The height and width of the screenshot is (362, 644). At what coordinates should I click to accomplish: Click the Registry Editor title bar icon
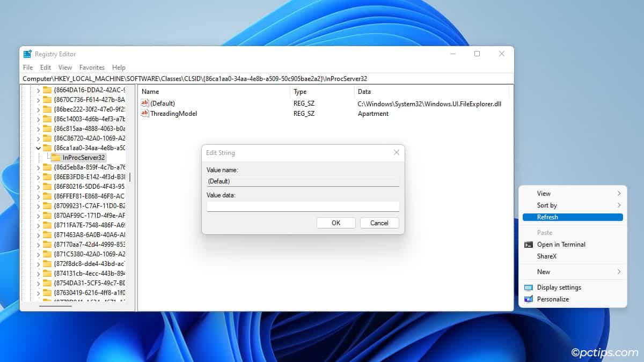pyautogui.click(x=27, y=54)
